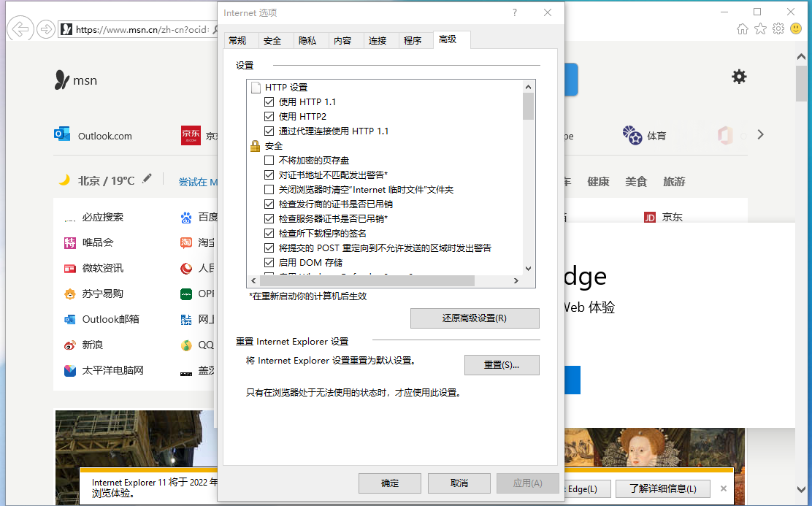Click the browser forward arrow button
The width and height of the screenshot is (812, 506).
click(x=46, y=29)
